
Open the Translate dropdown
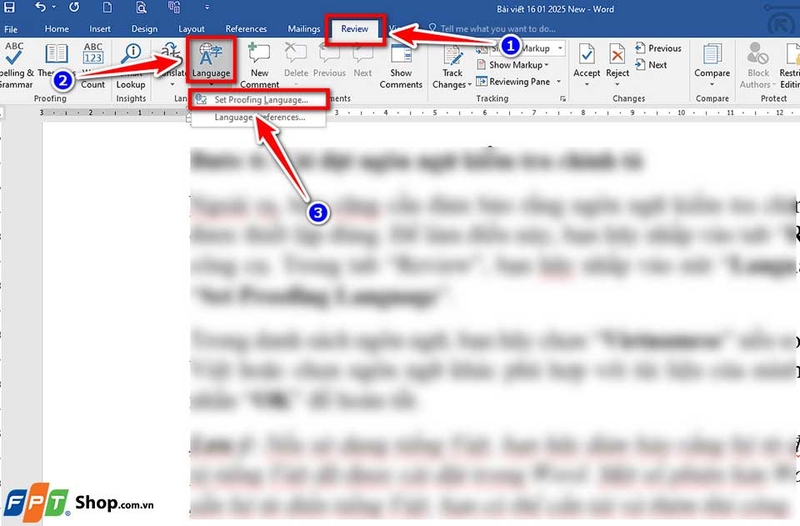coord(172,65)
